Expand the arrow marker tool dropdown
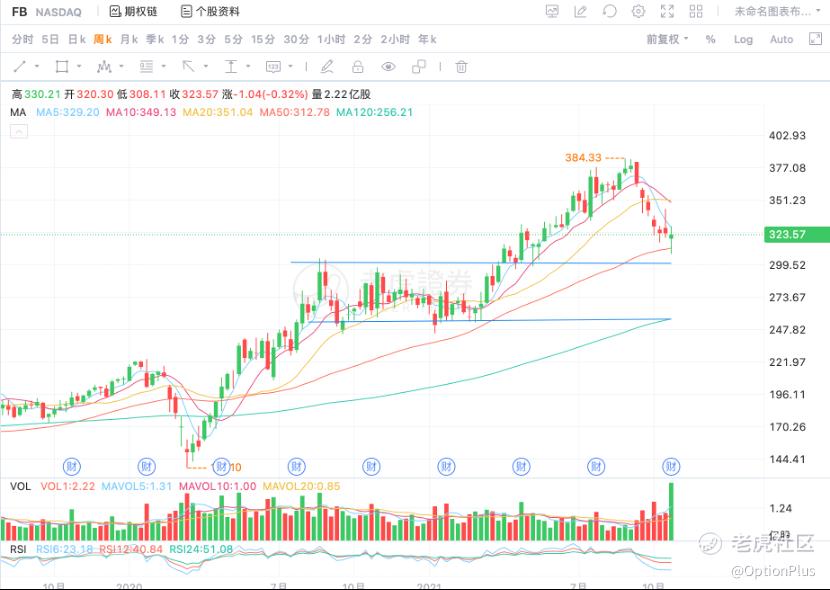This screenshot has height=590, width=830. click(x=206, y=67)
